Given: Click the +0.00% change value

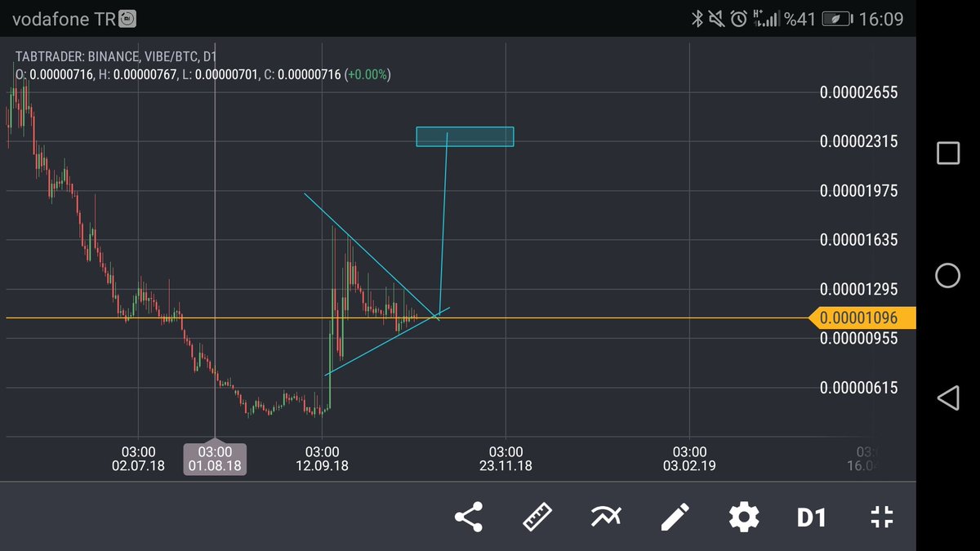Looking at the screenshot, I should click(368, 74).
